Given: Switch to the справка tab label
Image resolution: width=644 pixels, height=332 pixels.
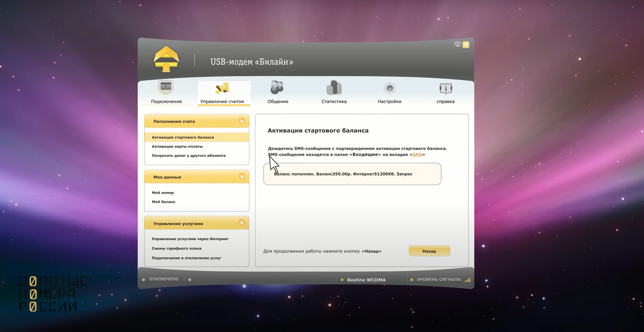Looking at the screenshot, I should coord(446,102).
